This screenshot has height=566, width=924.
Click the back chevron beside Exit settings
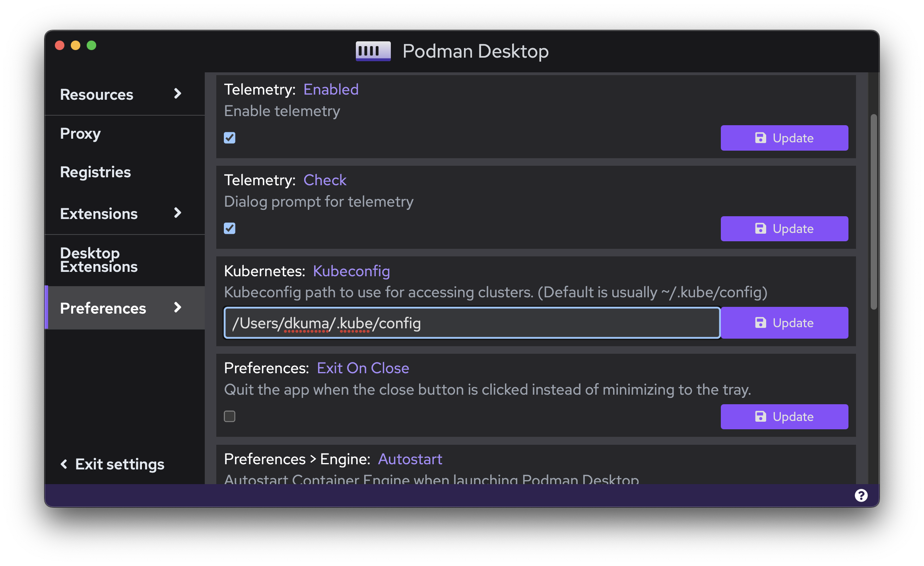pyautogui.click(x=65, y=464)
